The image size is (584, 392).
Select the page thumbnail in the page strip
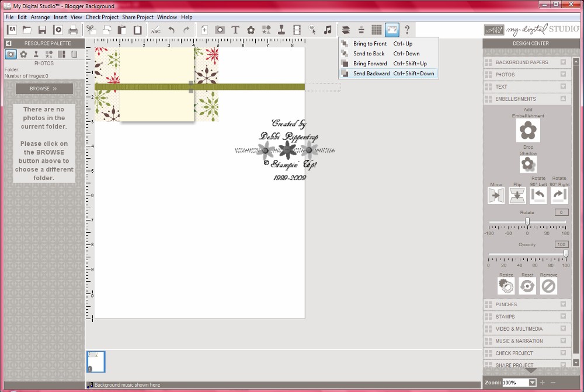click(96, 362)
